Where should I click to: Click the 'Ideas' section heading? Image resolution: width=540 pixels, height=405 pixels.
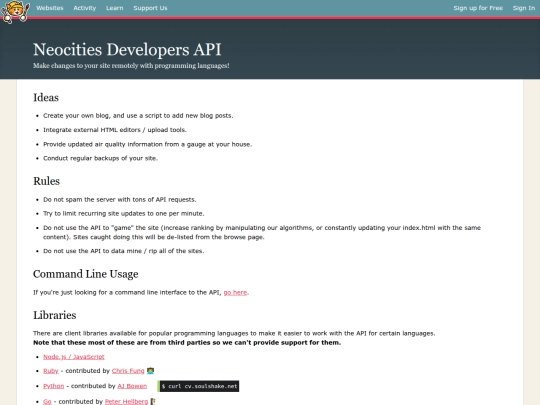click(46, 97)
